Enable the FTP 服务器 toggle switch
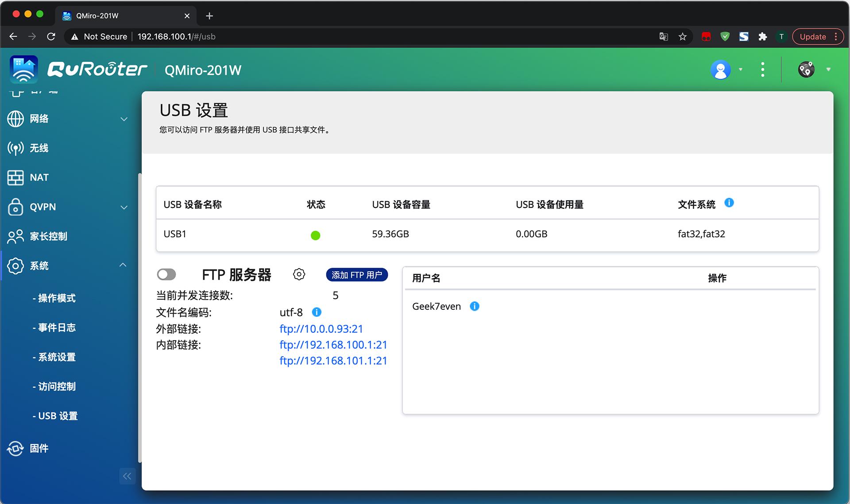850x504 pixels. point(166,274)
